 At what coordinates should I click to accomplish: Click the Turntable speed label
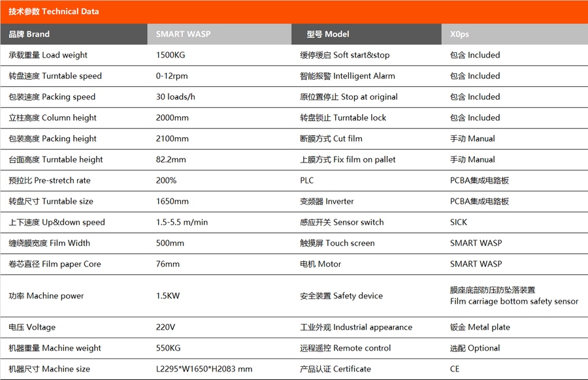(x=56, y=76)
